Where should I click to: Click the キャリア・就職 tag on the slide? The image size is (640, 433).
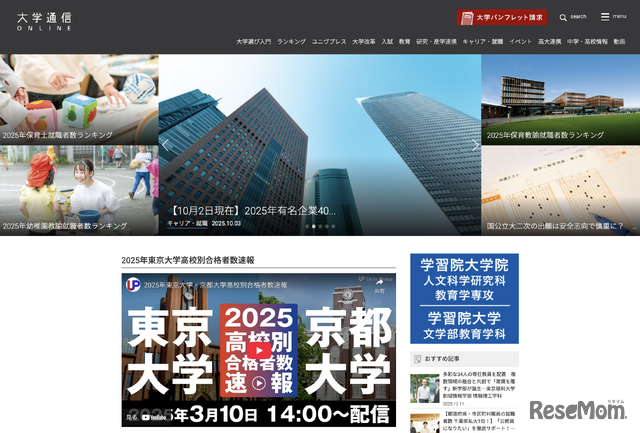(187, 224)
